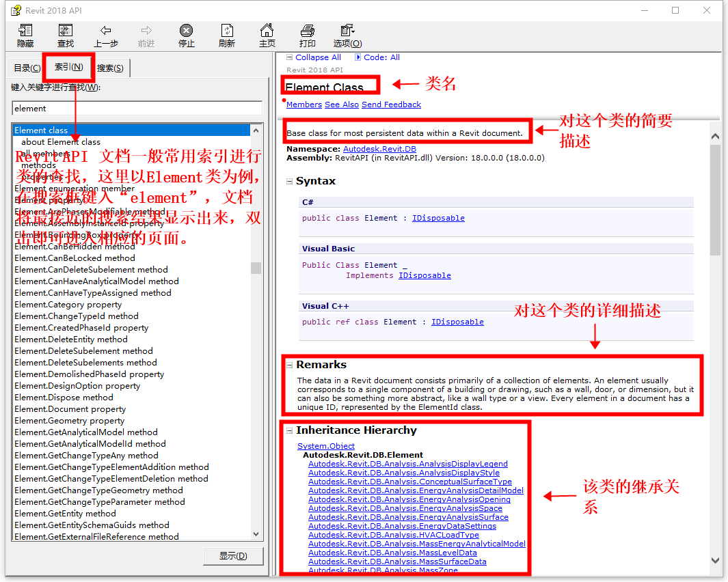Click index list scroll up arrow
This screenshot has width=728, height=582.
[x=256, y=130]
